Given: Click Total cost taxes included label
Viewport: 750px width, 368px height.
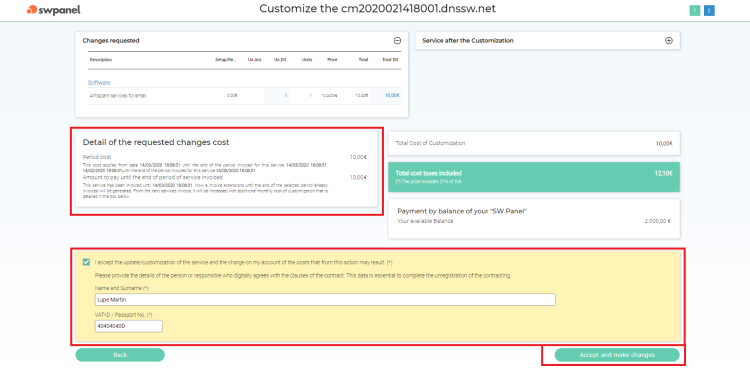Looking at the screenshot, I should 429,173.
